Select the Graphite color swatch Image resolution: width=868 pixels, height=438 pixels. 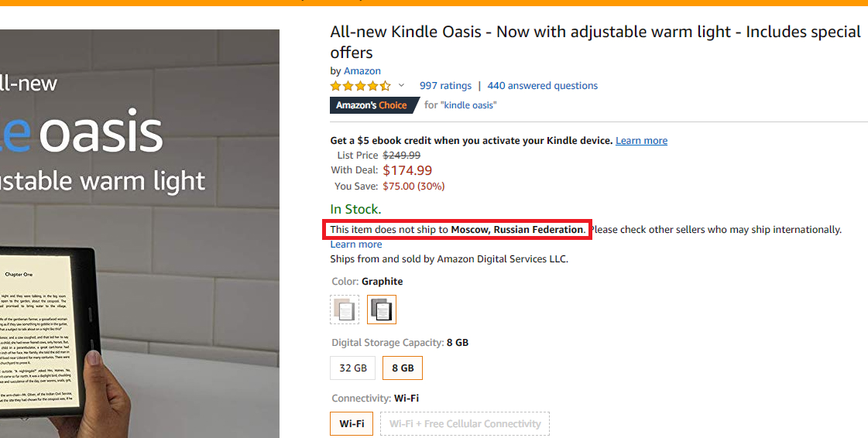(x=382, y=310)
